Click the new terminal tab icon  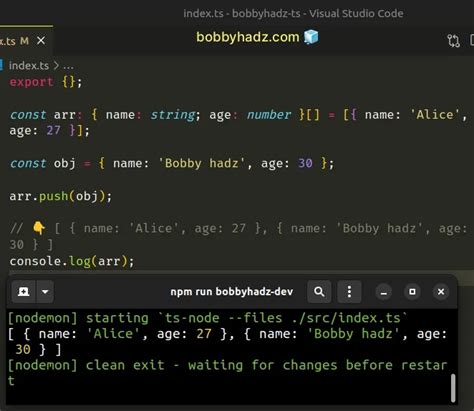(23, 292)
